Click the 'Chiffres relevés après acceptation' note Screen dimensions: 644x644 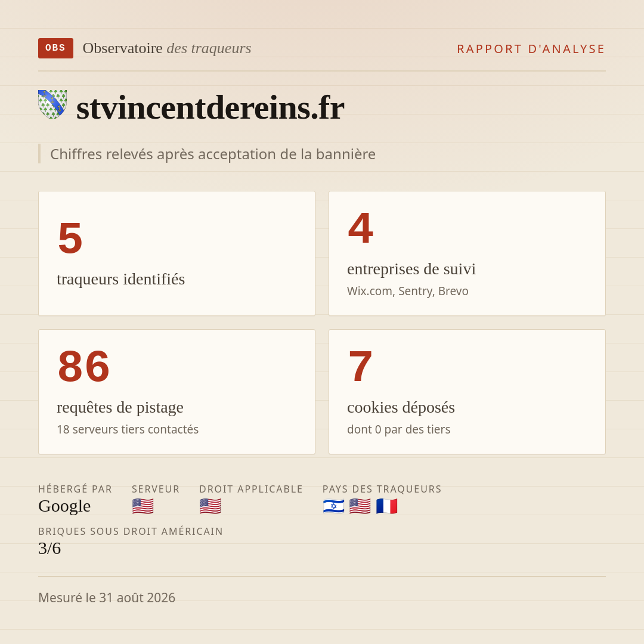click(213, 154)
